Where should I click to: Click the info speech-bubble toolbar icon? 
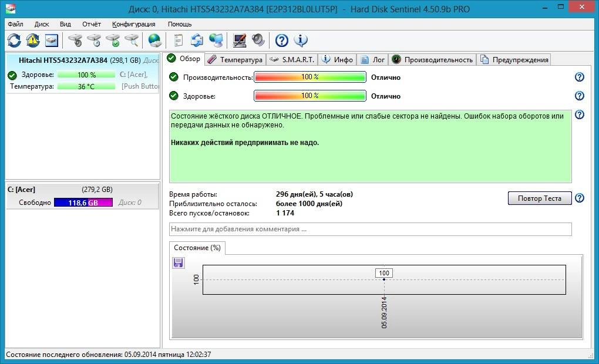[301, 40]
